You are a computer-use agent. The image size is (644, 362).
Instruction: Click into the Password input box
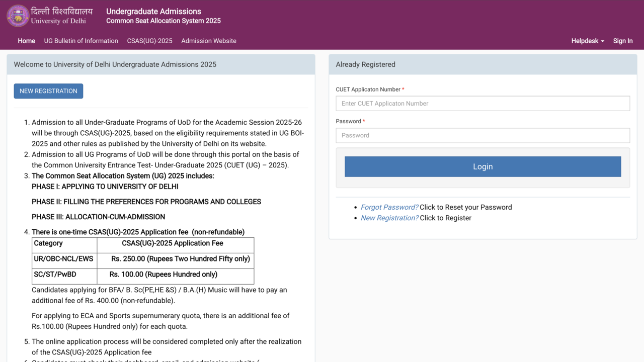[482, 135]
